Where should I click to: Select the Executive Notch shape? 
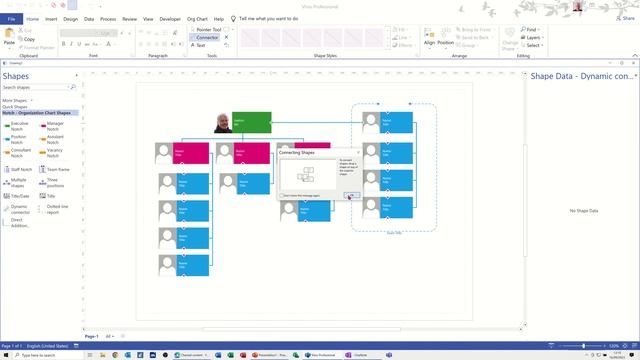coord(16,126)
